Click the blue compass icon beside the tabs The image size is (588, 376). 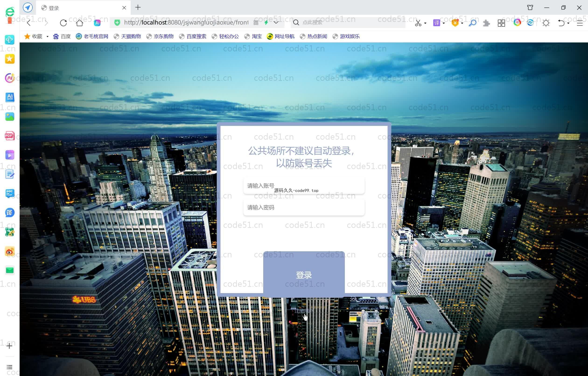(28, 7)
